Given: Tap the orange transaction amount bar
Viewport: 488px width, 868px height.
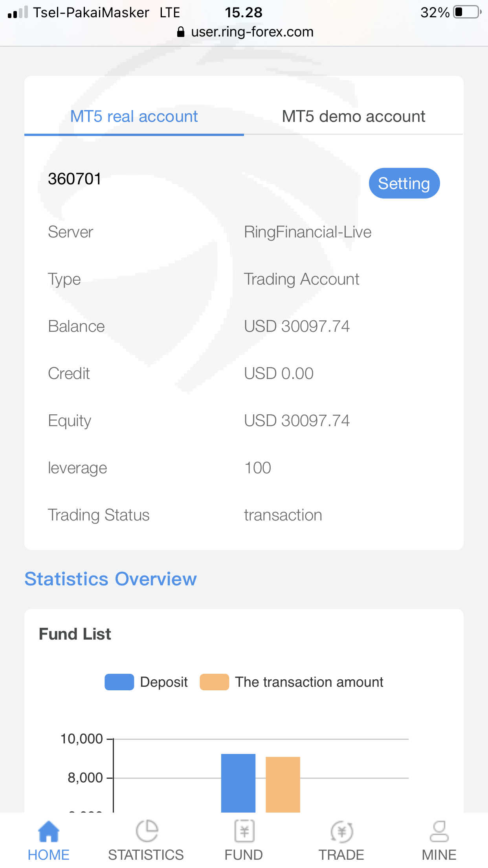Looking at the screenshot, I should [x=283, y=784].
